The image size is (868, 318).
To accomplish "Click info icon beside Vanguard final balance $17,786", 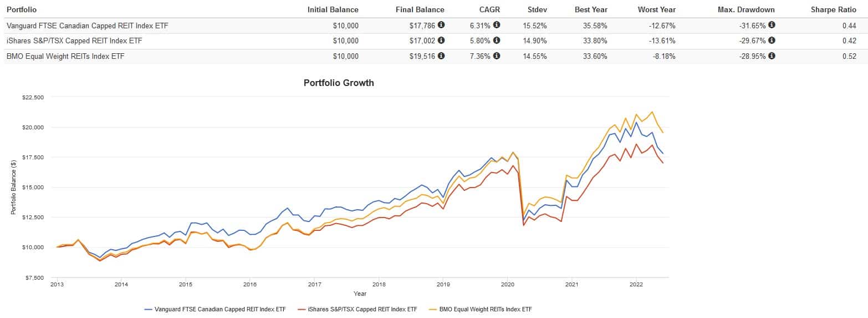I will [441, 25].
